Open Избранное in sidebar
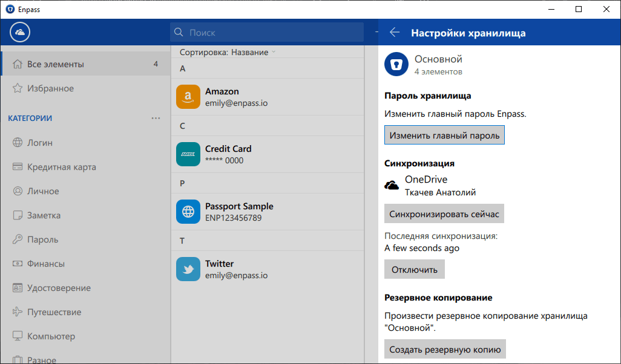The height and width of the screenshot is (364, 621). [x=86, y=88]
